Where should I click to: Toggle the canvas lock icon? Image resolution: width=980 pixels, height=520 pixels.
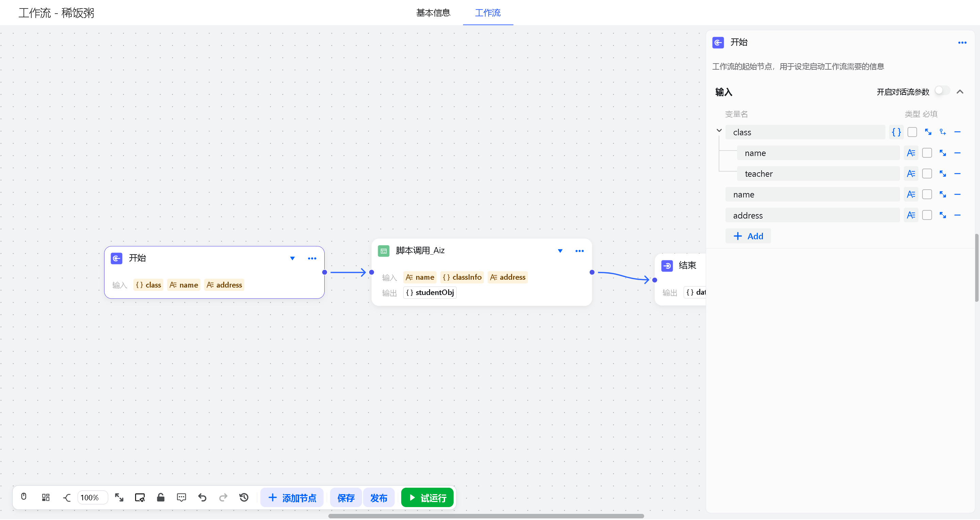point(161,497)
